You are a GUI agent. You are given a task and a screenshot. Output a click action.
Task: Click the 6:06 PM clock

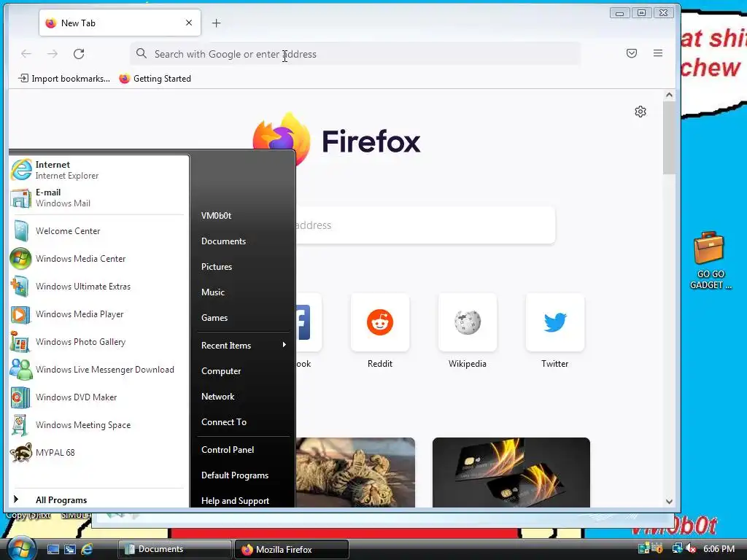(x=719, y=549)
